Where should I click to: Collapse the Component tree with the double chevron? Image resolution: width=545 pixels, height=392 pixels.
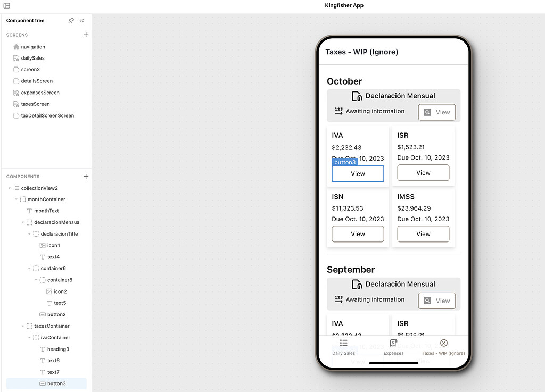tap(81, 20)
